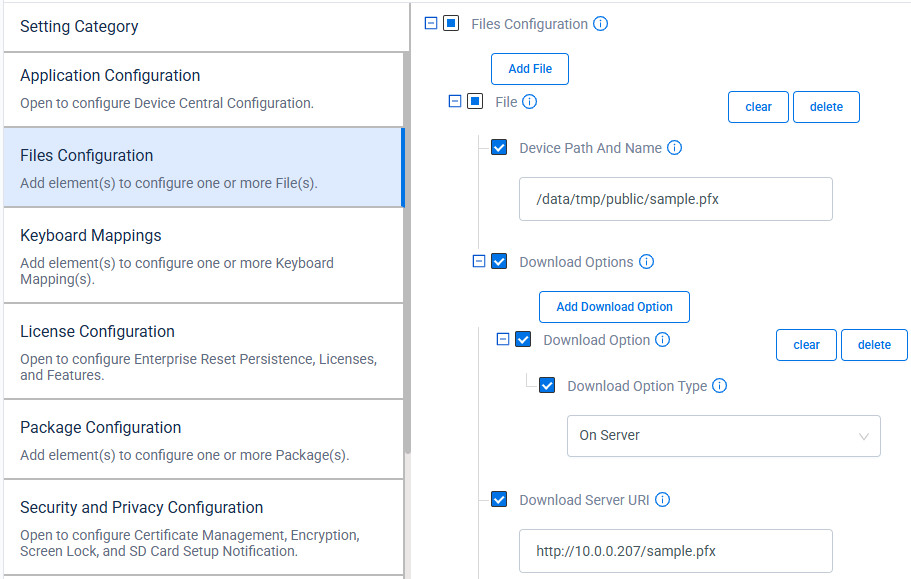Open info icon for Download Server URI

(662, 499)
